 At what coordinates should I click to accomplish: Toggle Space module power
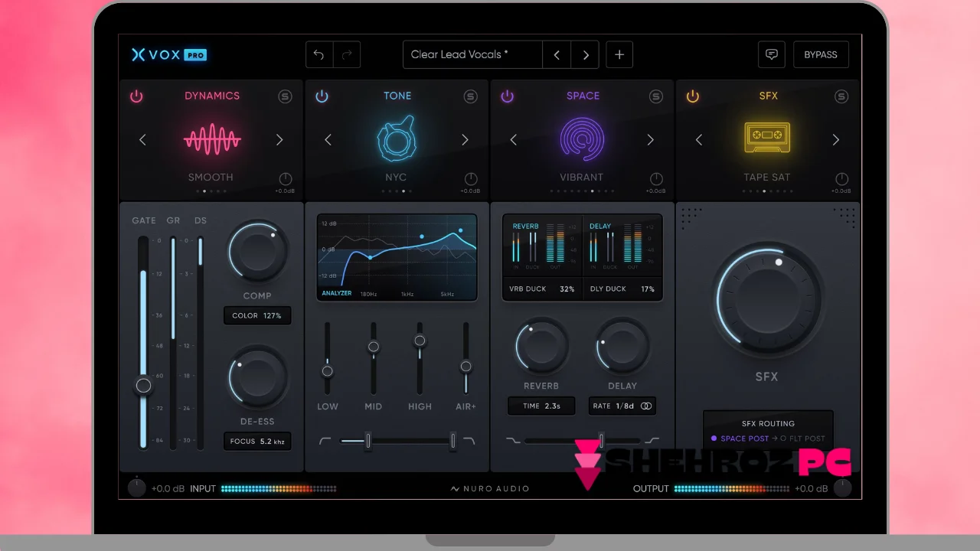click(507, 96)
